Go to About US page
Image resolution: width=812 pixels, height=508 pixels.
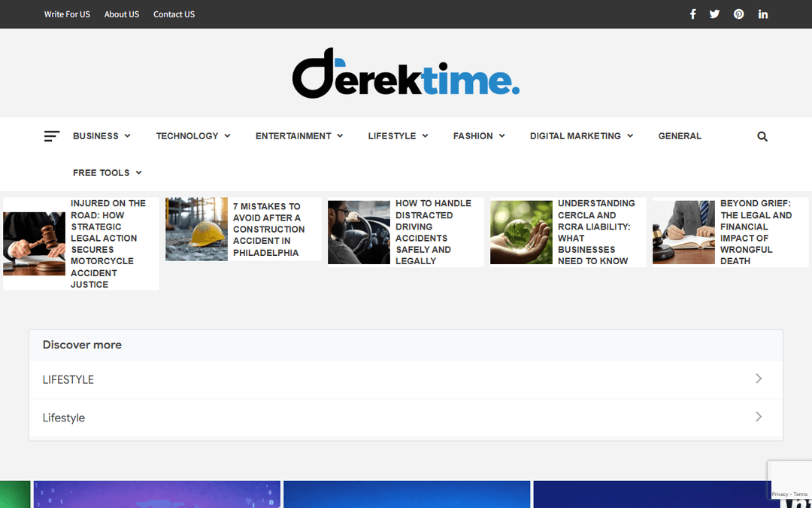coord(122,14)
